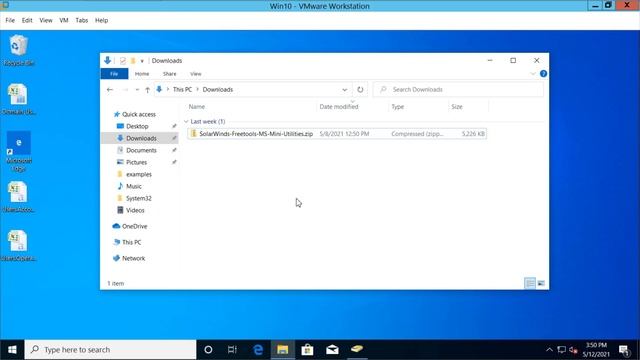The width and height of the screenshot is (640, 360).
Task: Go back with the back arrow
Action: coord(110,89)
